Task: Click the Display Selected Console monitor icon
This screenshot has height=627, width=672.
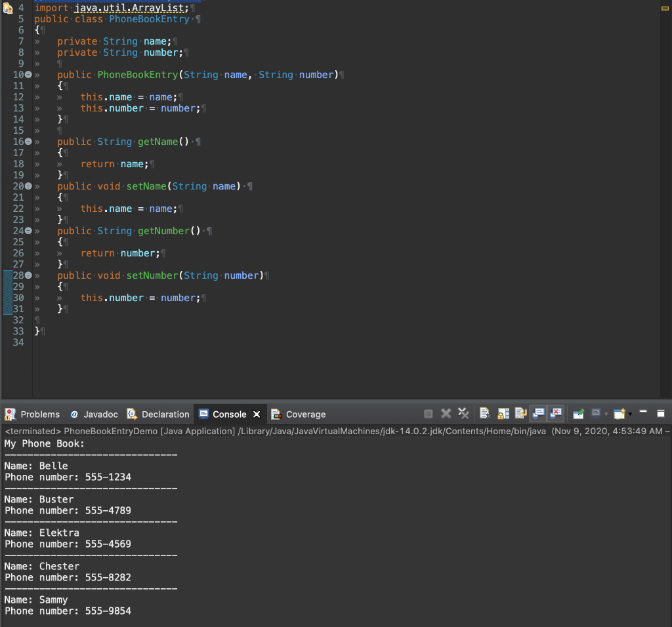Action: (x=596, y=413)
